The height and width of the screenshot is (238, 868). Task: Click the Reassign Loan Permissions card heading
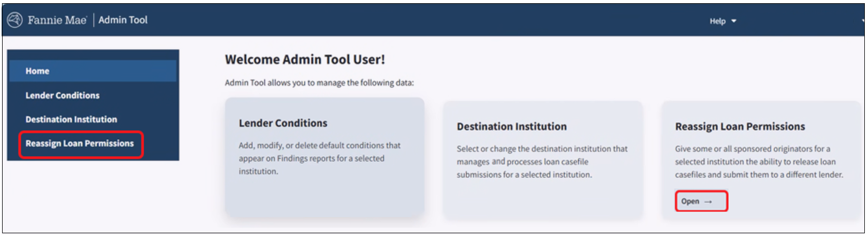point(739,127)
